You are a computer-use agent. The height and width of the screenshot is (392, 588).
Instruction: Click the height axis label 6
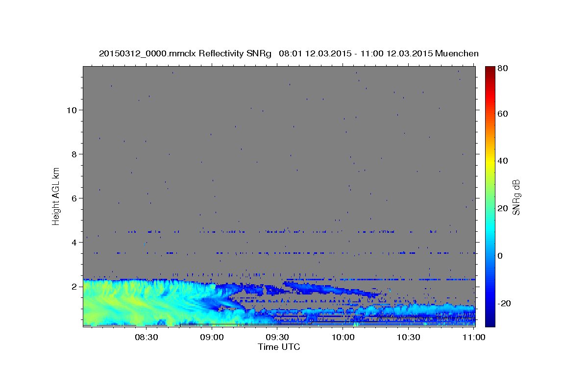pos(73,198)
